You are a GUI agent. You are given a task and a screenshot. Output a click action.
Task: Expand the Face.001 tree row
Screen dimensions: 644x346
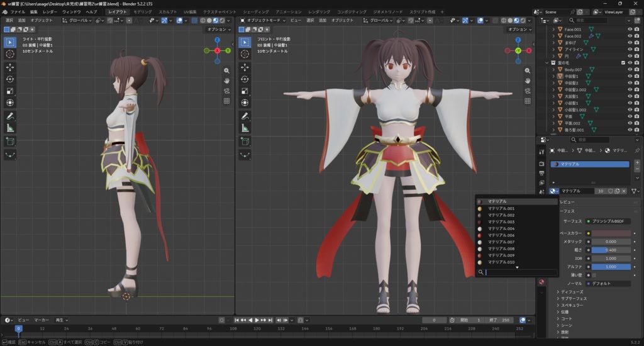coord(553,29)
